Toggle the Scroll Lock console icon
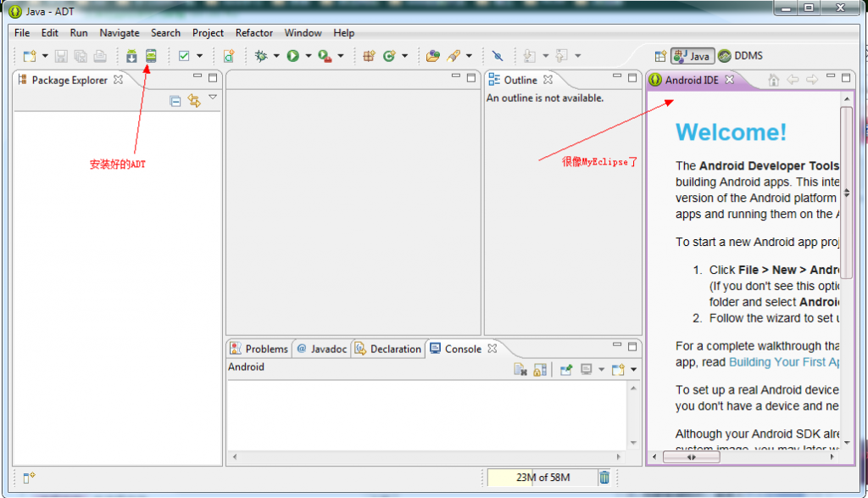868x498 pixels. click(x=540, y=370)
